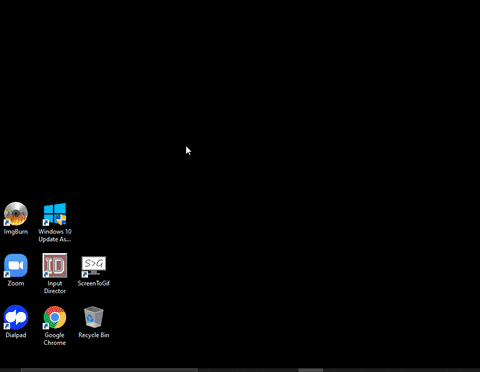This screenshot has height=372, width=480.
Task: Click the small lighter scrollbar segment
Action: point(310,370)
